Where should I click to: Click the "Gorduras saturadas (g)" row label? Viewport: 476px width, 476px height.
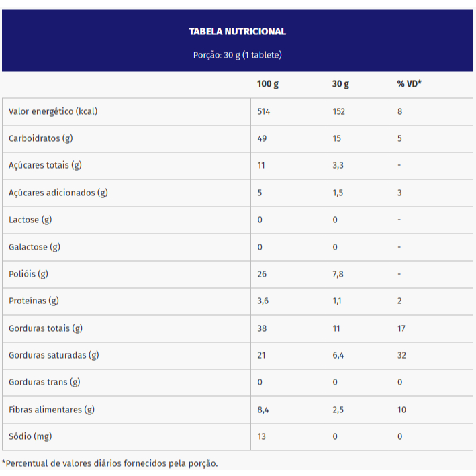tap(54, 355)
